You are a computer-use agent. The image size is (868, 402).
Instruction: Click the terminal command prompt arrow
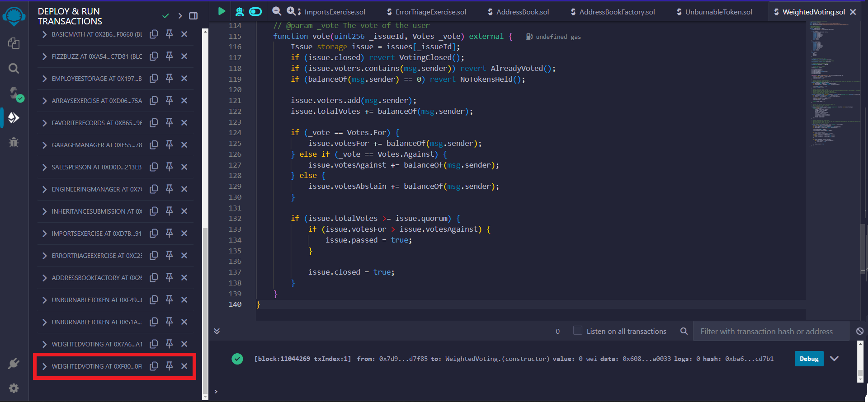[x=216, y=391]
